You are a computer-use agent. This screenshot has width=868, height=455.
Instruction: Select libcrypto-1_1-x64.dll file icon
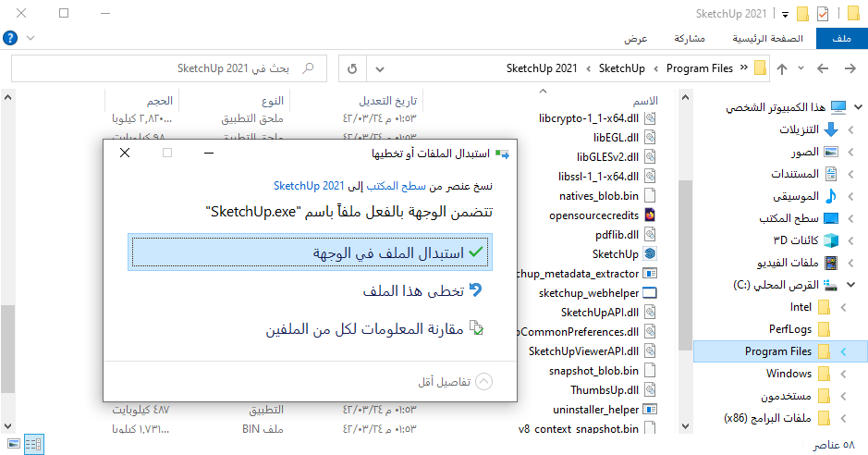pyautogui.click(x=650, y=117)
